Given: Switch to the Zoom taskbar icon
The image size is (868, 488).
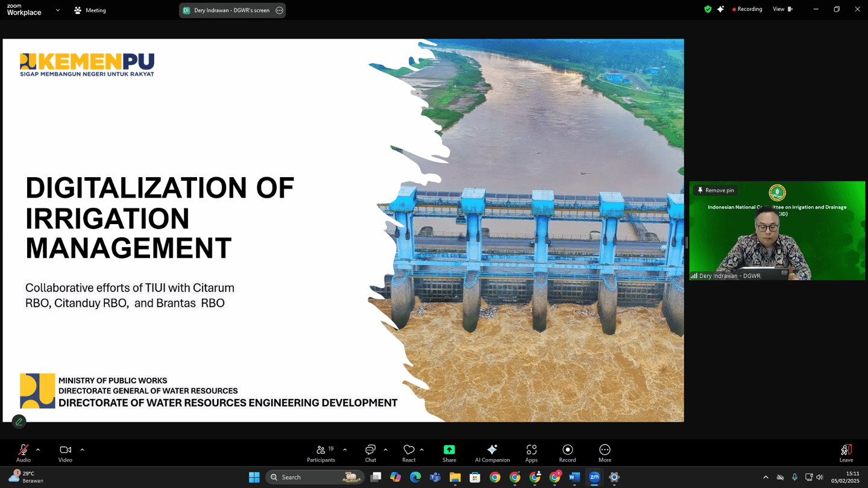Looking at the screenshot, I should (594, 477).
